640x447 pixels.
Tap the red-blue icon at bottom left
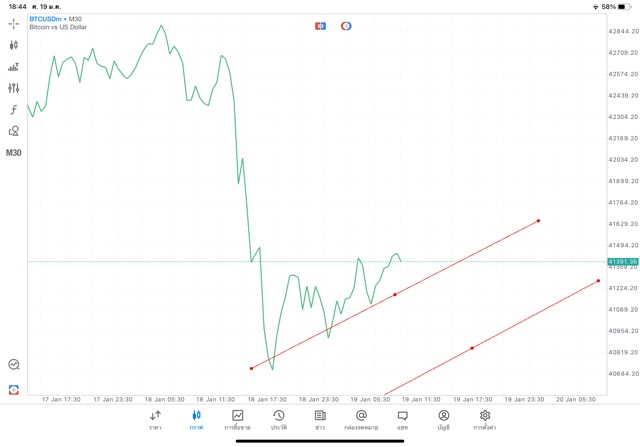(x=14, y=389)
